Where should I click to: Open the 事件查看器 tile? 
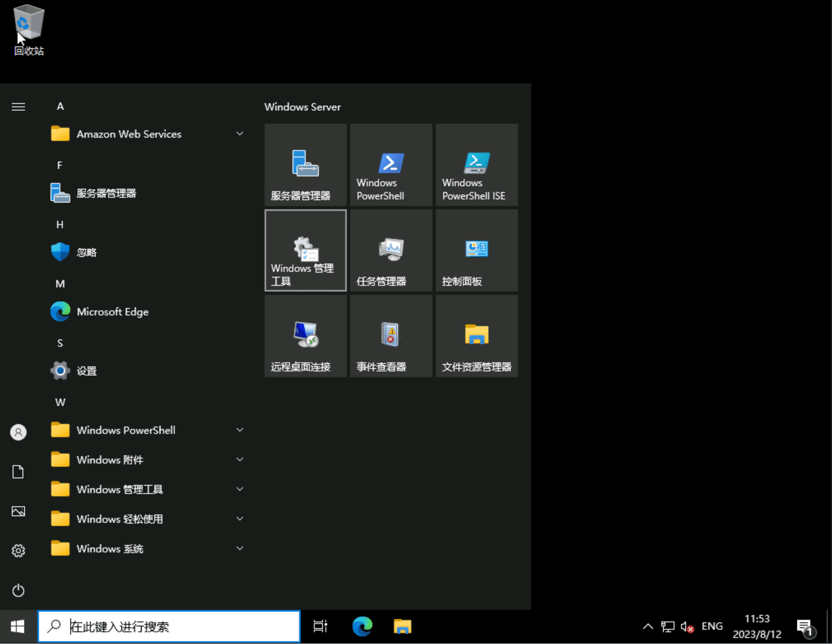pos(390,336)
